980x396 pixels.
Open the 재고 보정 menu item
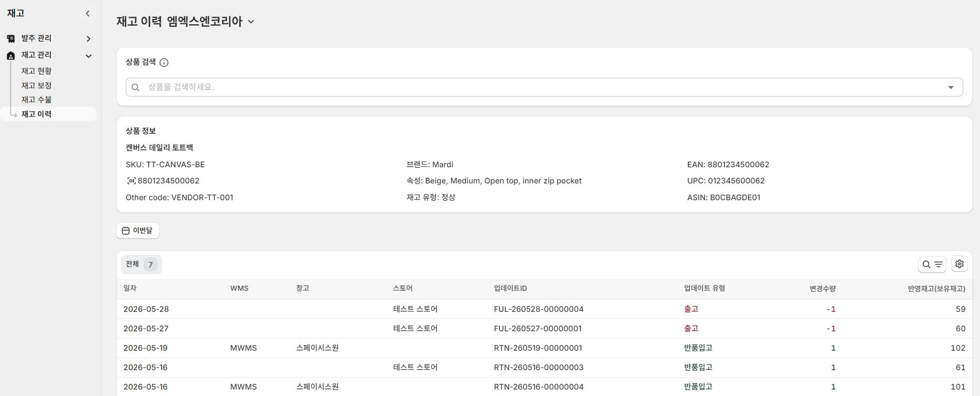click(37, 85)
